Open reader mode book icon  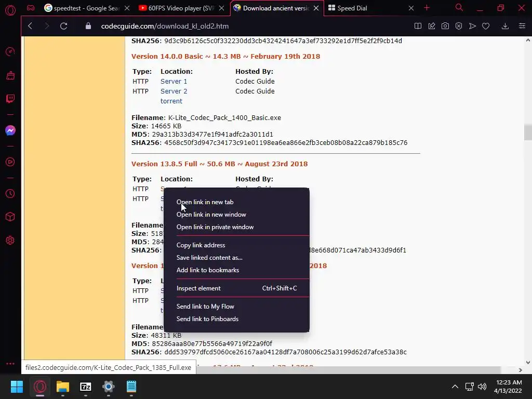click(418, 26)
